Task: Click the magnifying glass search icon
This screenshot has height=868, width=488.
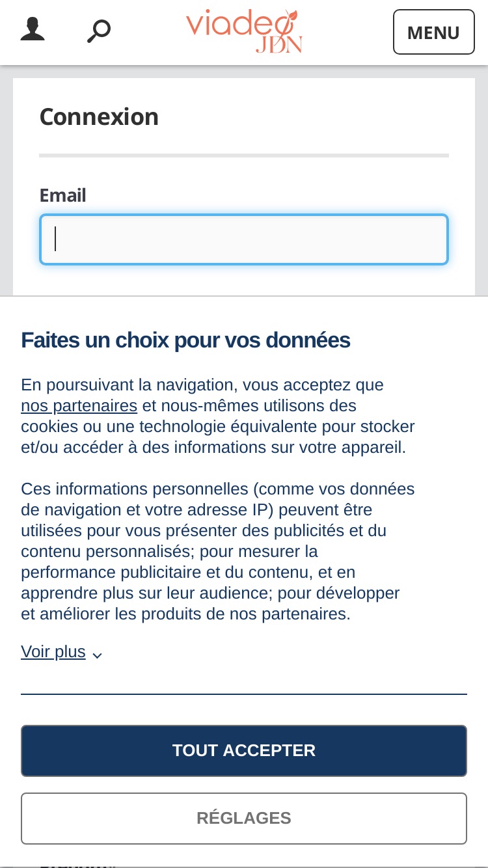Action: 99,31
